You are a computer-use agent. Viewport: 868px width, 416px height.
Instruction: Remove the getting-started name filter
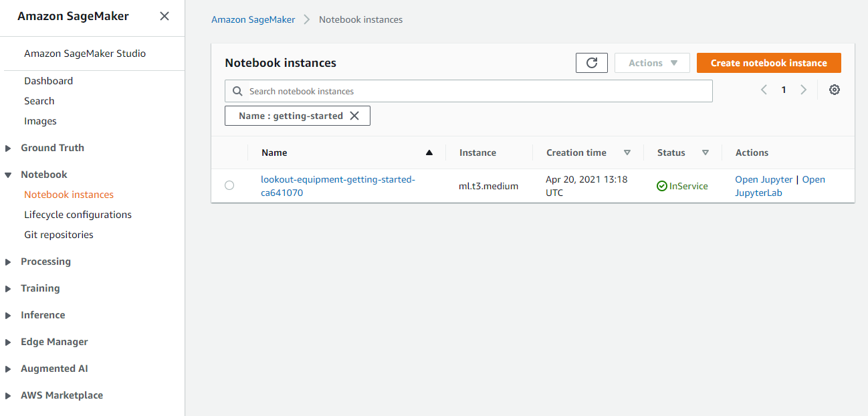354,116
